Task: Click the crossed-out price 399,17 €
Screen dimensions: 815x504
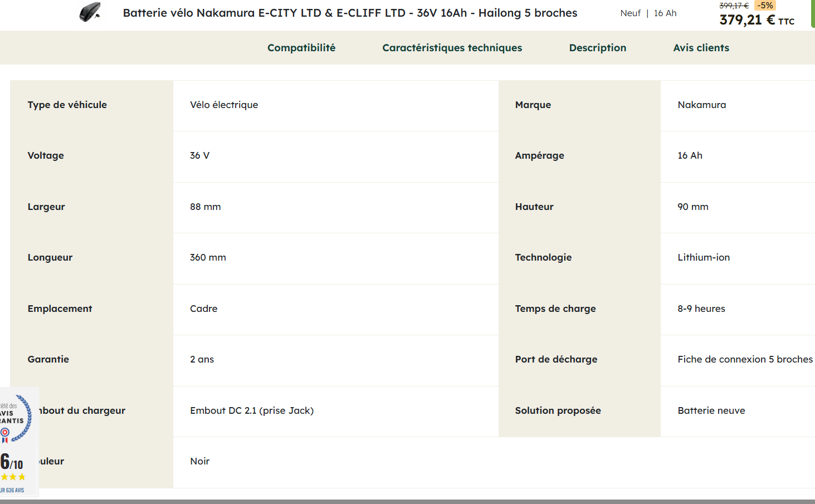Action: 734,6
